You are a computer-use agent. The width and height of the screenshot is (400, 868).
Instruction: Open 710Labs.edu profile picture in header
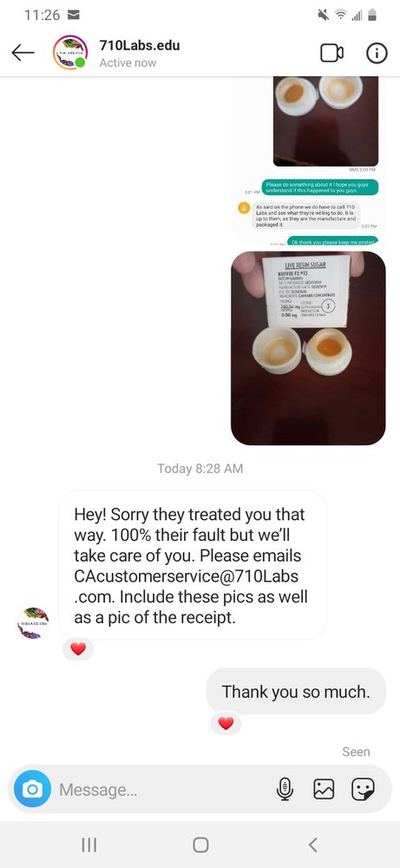pyautogui.click(x=69, y=53)
